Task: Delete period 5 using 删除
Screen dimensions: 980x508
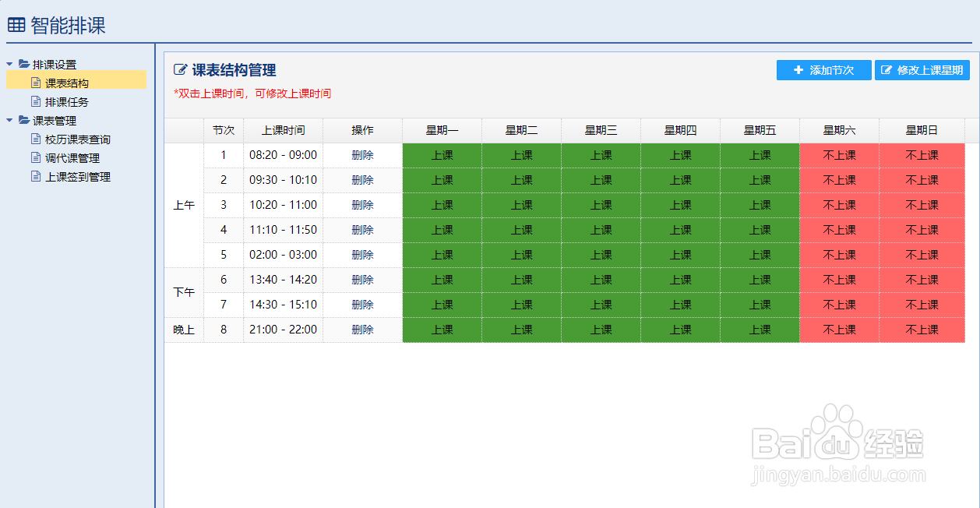Action: [362, 255]
